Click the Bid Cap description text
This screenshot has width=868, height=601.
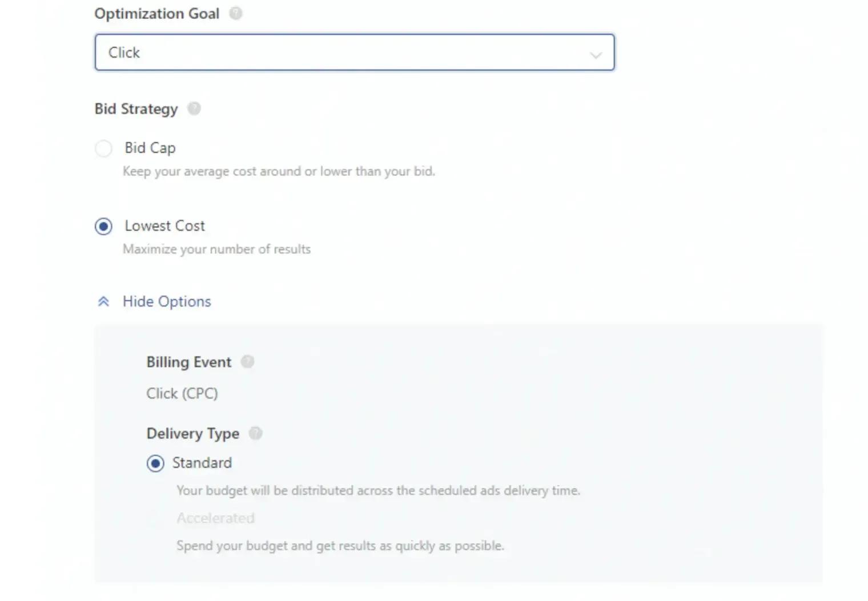pyautogui.click(x=279, y=171)
